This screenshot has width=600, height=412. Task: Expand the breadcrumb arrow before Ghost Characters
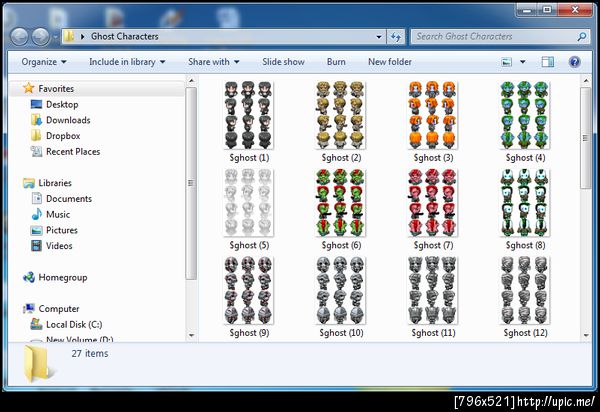click(82, 37)
